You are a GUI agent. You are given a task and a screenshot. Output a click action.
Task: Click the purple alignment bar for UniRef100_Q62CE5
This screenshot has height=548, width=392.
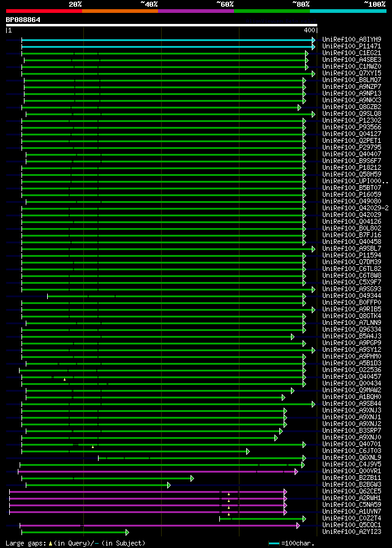[x=147, y=492]
